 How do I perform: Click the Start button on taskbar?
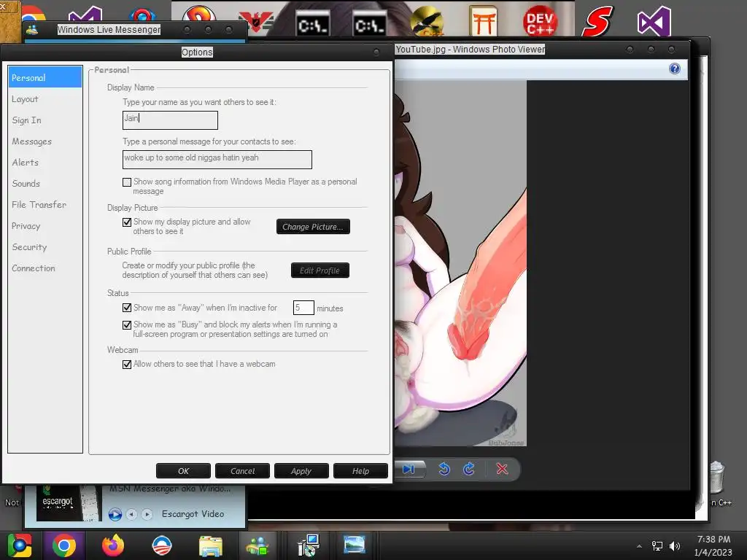pyautogui.click(x=20, y=545)
